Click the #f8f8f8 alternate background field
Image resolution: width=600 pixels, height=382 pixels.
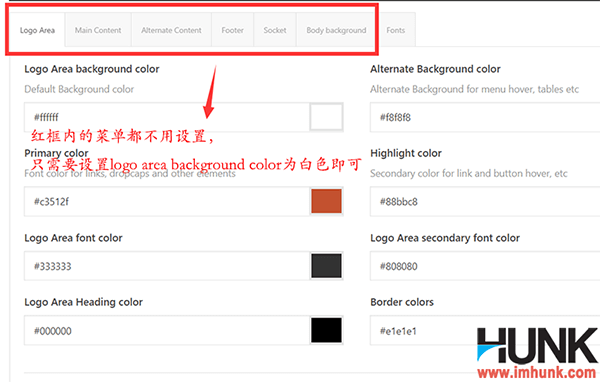pos(485,117)
